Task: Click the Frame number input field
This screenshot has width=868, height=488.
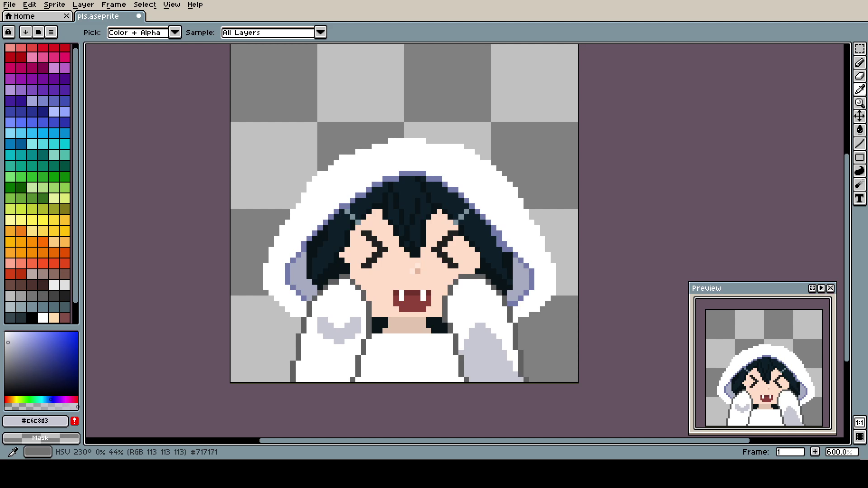Action: [x=789, y=452]
